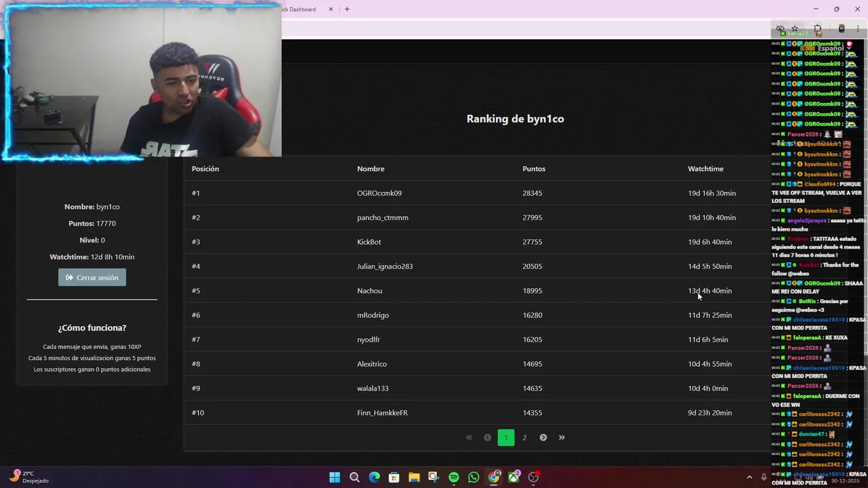868x488 pixels.
Task: Click the streamer webcam overlay
Action: (x=141, y=81)
